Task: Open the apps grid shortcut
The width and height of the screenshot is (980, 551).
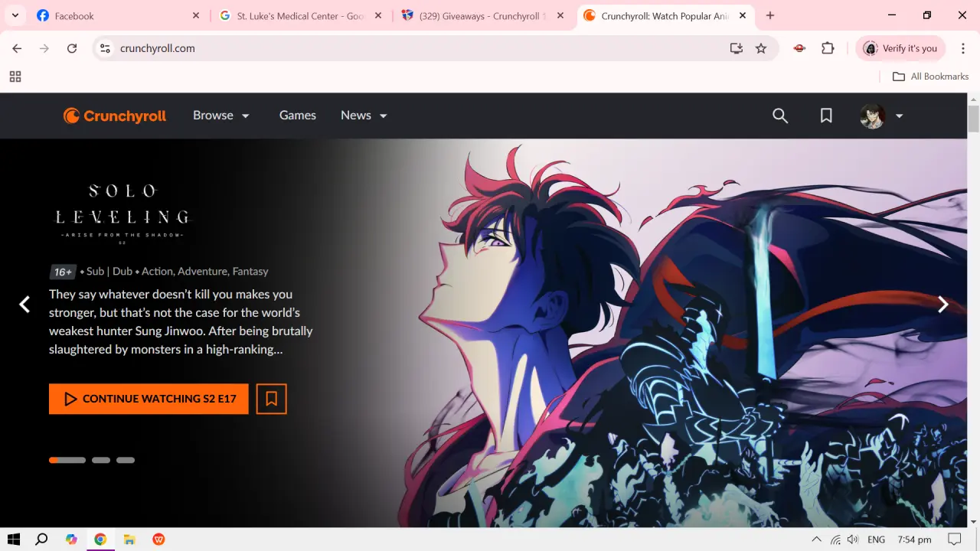Action: pyautogui.click(x=15, y=77)
